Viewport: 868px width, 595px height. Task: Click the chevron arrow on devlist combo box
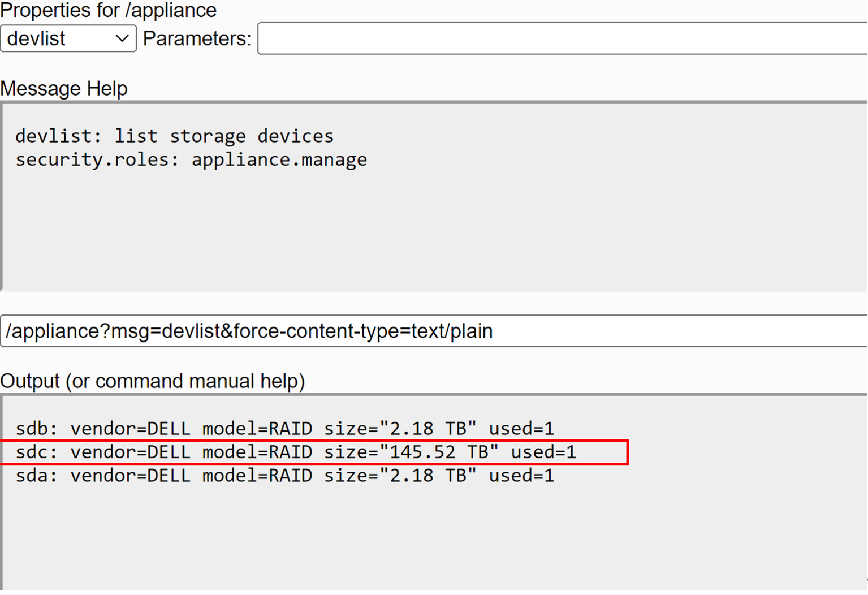(122, 38)
